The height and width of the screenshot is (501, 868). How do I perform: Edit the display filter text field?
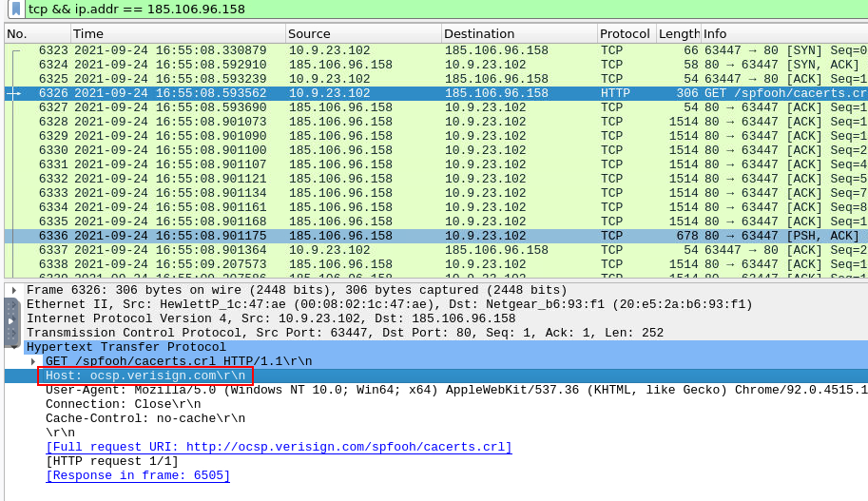(x=446, y=9)
